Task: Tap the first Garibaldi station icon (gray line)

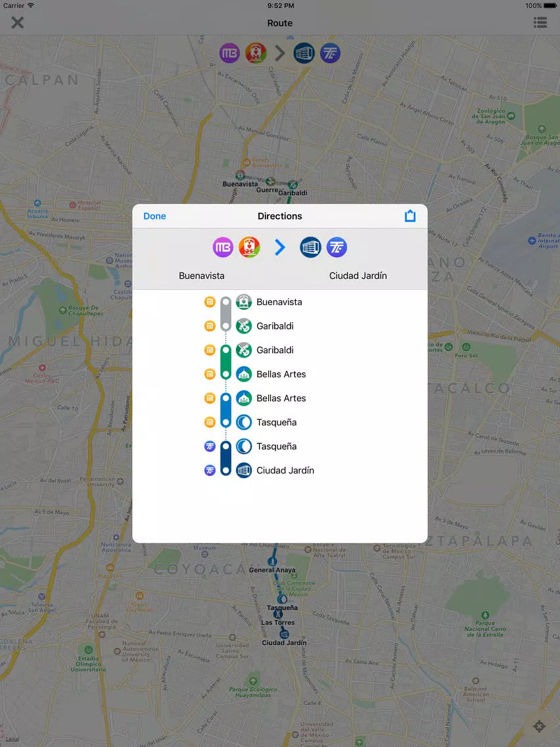Action: click(x=244, y=326)
